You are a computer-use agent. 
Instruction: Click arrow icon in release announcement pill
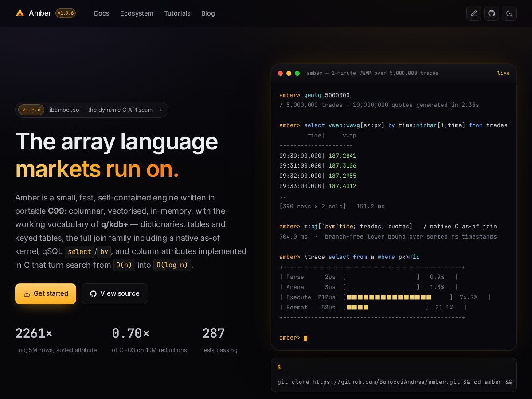tap(160, 110)
